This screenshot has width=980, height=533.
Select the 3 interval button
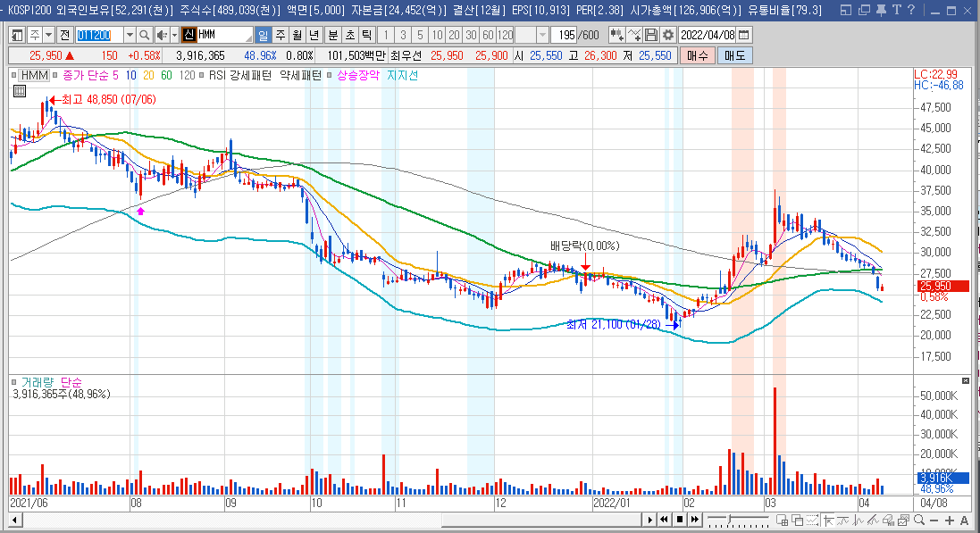403,35
